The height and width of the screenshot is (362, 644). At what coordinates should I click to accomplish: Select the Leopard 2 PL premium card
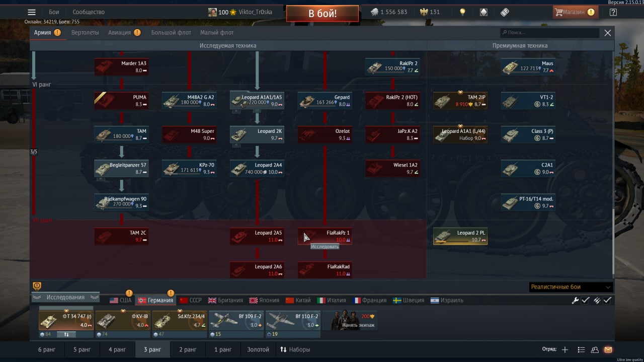click(460, 236)
